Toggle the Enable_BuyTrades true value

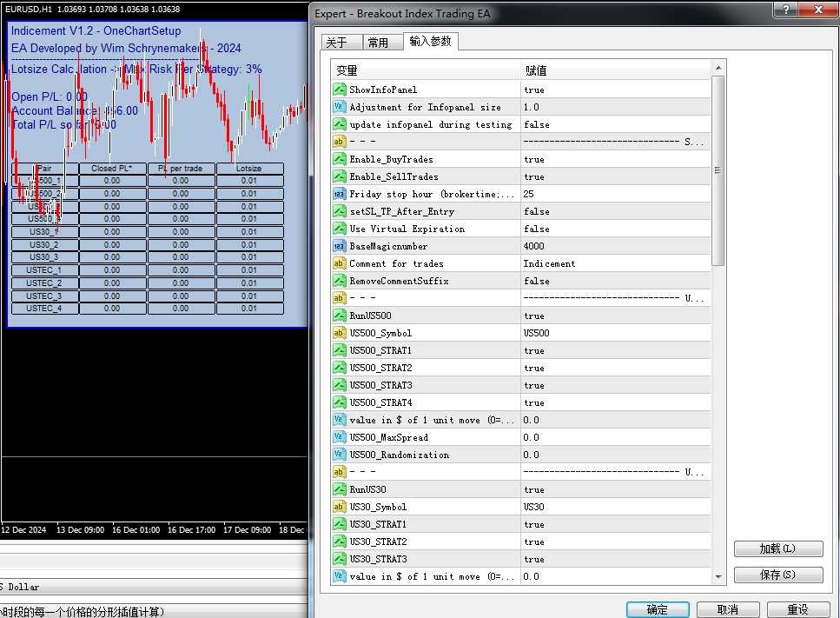pos(614,159)
